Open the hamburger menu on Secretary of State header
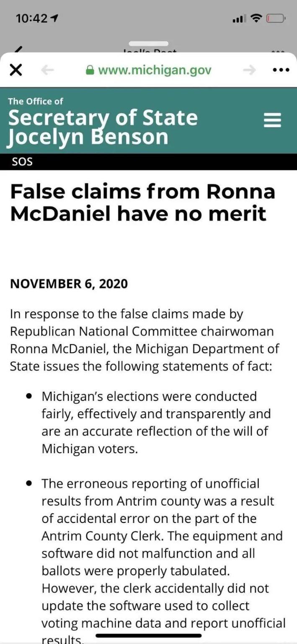 click(272, 120)
